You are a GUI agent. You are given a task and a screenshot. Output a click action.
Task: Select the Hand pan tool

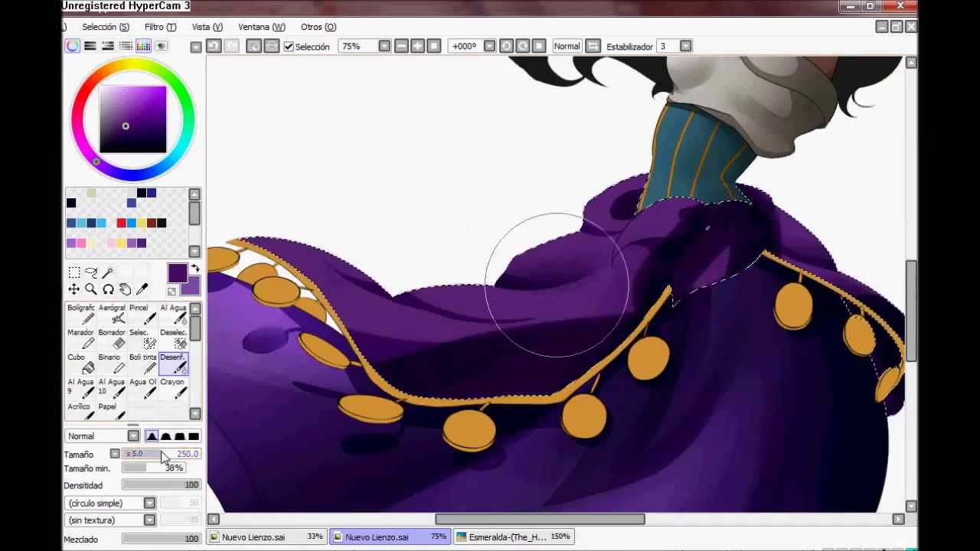pos(125,289)
